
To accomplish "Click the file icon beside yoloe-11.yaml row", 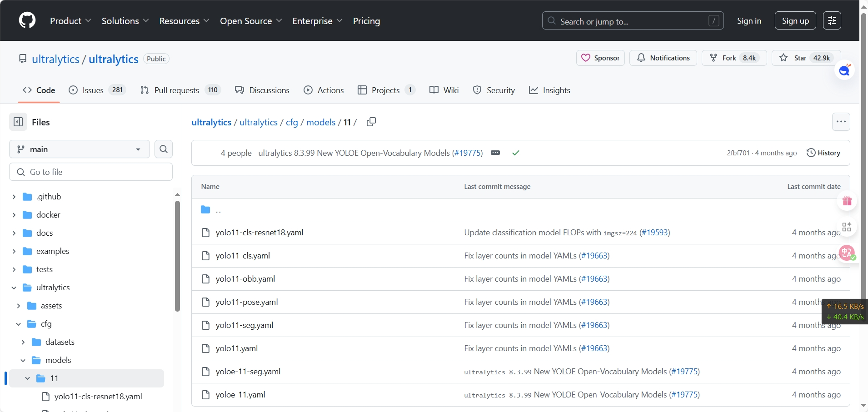I will [x=205, y=395].
